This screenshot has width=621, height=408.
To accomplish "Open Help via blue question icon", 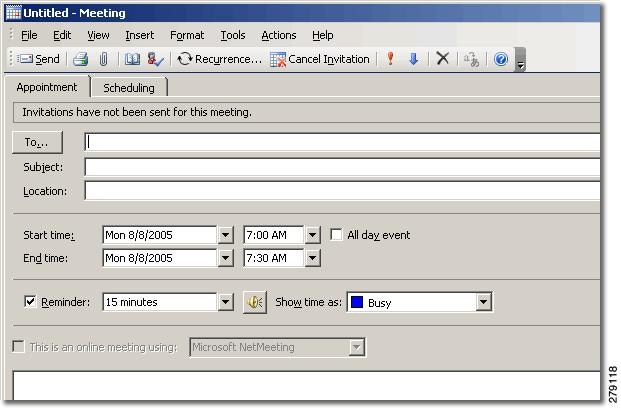I will click(501, 59).
